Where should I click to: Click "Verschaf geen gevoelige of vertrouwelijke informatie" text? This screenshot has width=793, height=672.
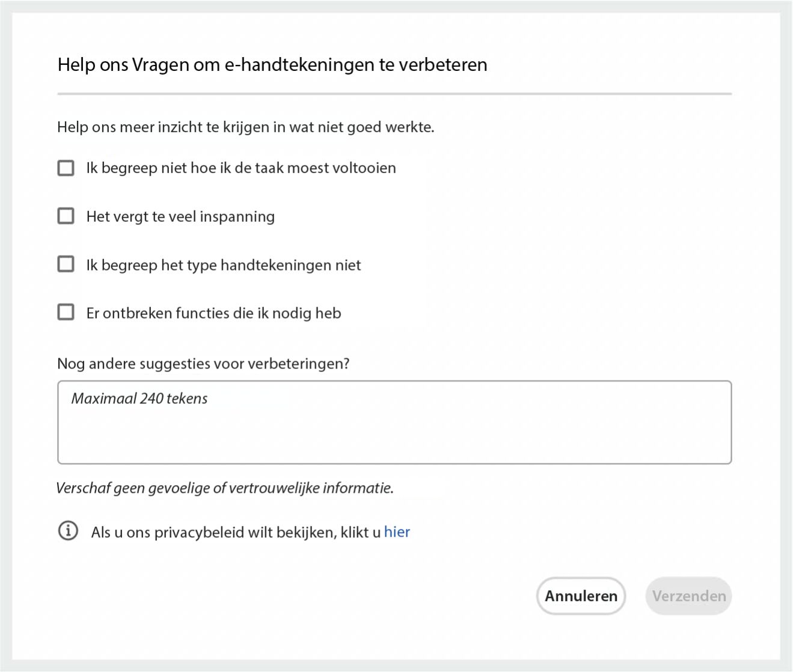point(225,487)
